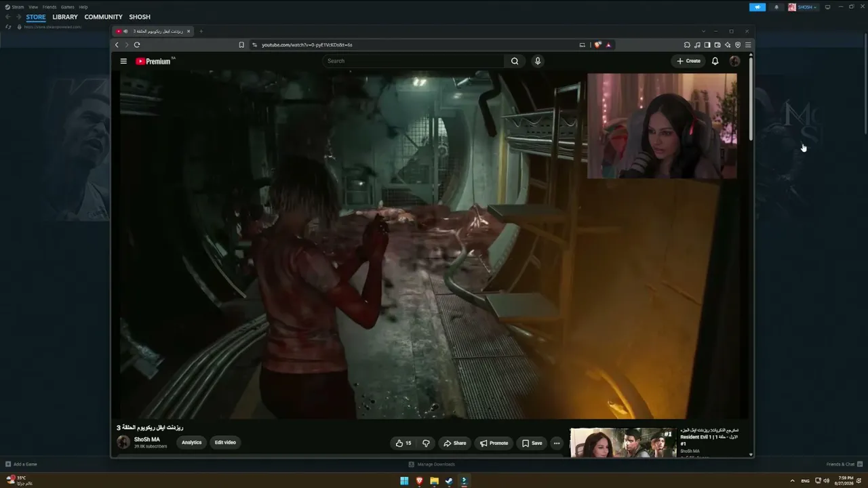Like the video (15 likes)

coord(403,443)
